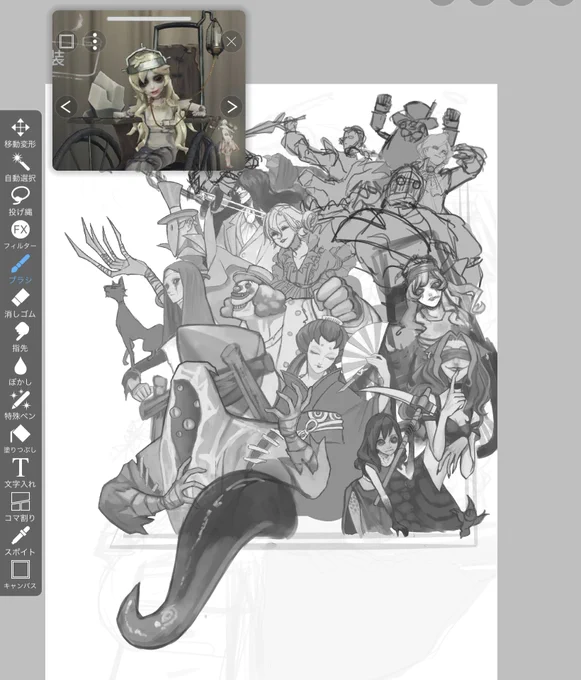Image resolution: width=581 pixels, height=680 pixels.
Task: Select the スポイト eyedropper tool
Action: [20, 541]
